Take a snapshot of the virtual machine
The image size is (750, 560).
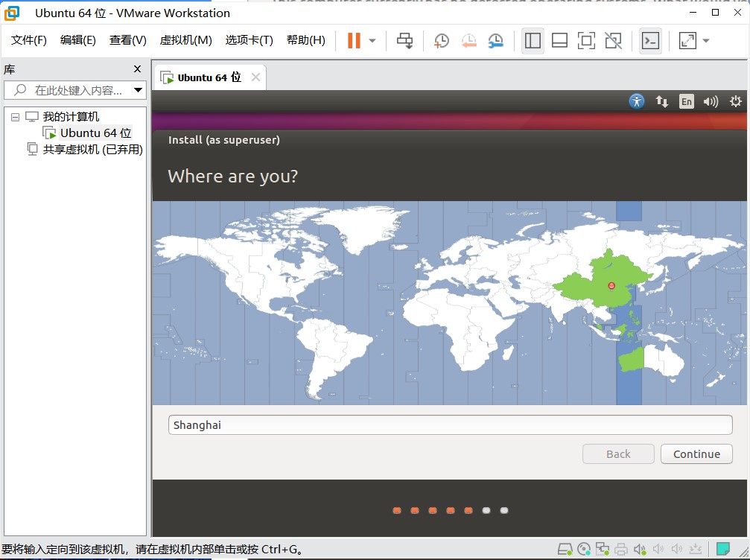point(442,40)
